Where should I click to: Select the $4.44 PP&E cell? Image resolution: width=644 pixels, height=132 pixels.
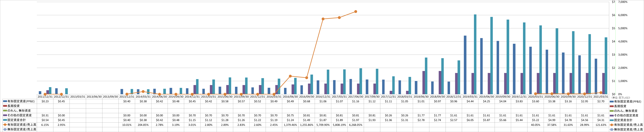click(x=470, y=102)
